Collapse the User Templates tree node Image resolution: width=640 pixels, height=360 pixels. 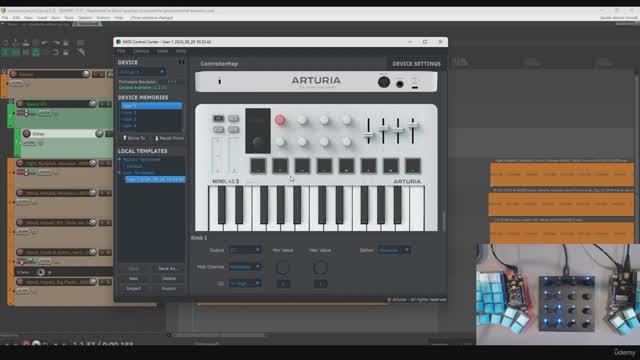click(x=120, y=173)
